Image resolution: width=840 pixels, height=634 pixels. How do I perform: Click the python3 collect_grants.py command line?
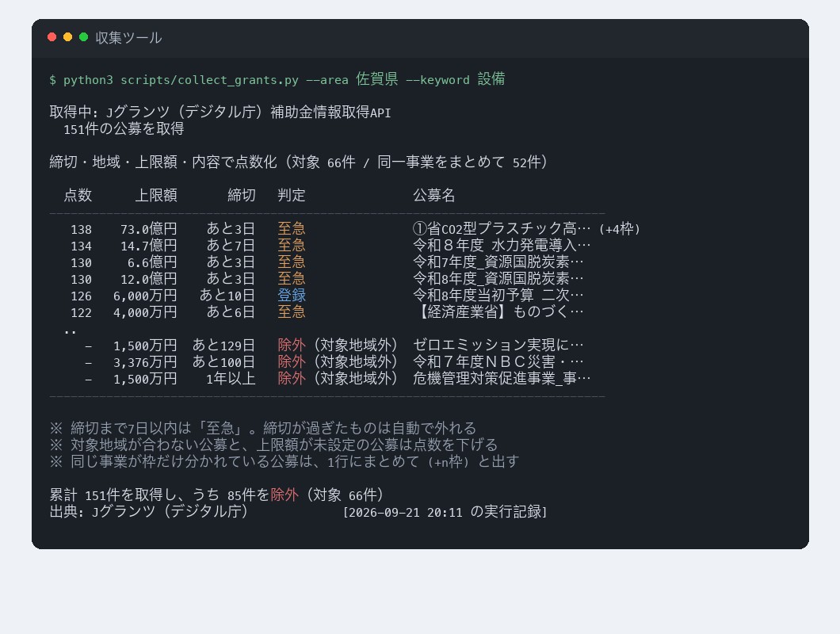277,79
